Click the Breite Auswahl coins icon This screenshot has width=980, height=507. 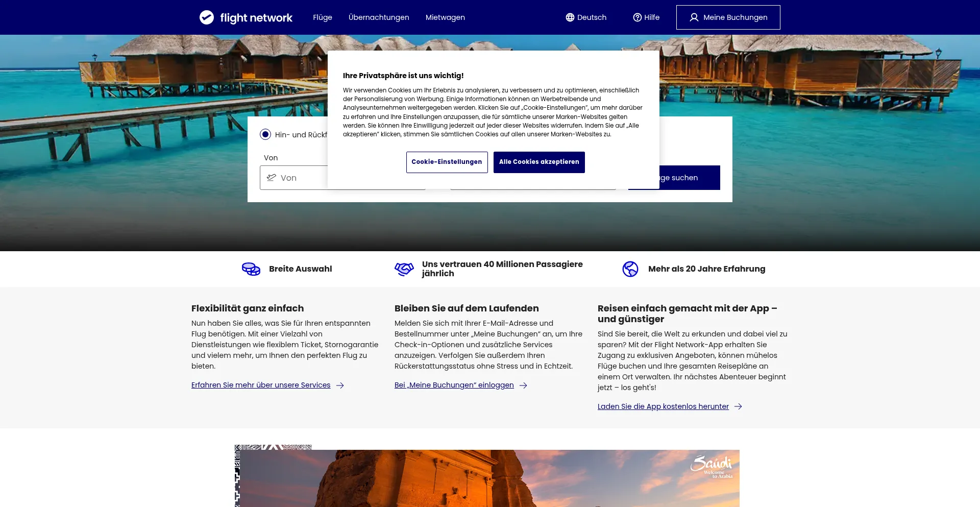(251, 269)
